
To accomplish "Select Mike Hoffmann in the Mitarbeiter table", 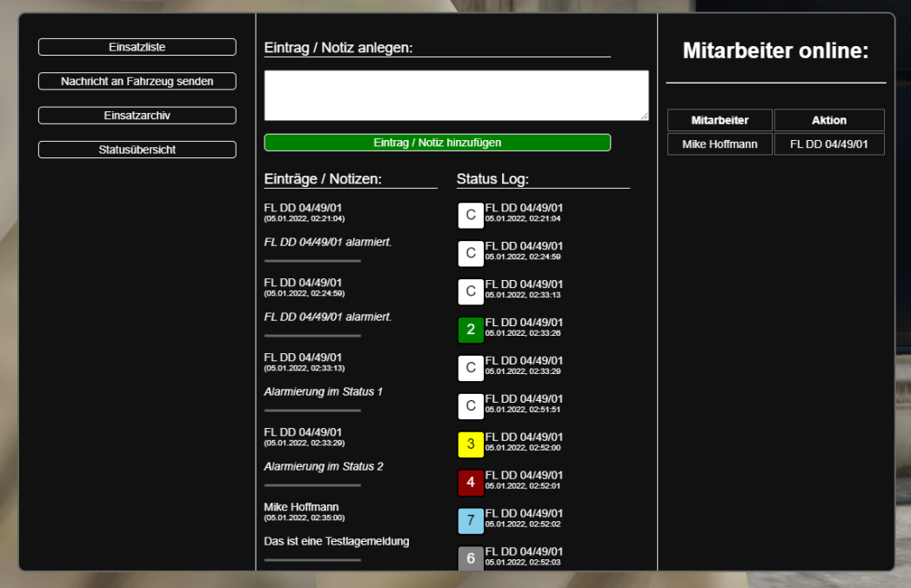I will click(720, 144).
